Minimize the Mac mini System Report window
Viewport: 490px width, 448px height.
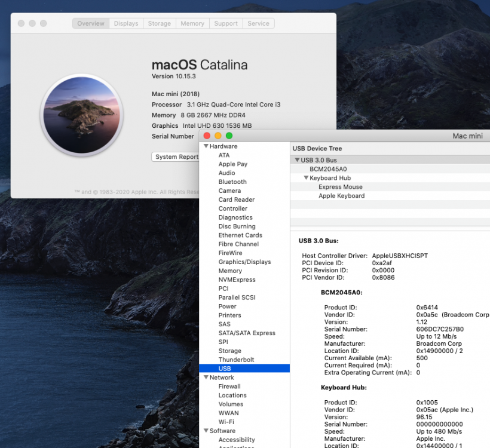click(x=218, y=136)
